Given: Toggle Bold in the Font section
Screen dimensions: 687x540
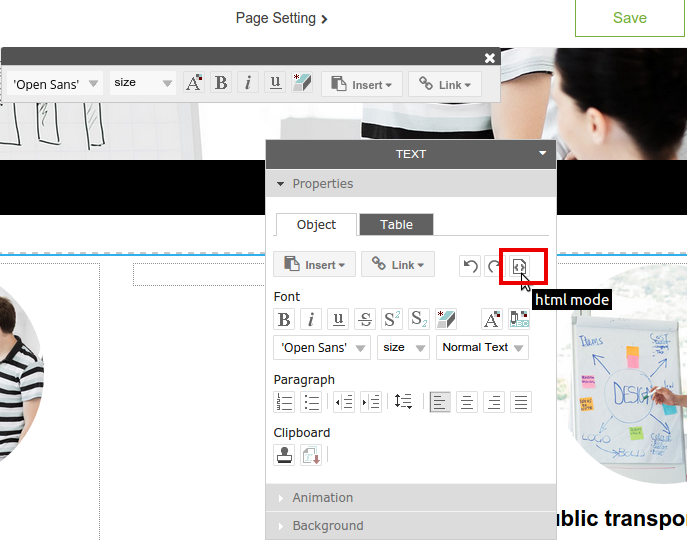Looking at the screenshot, I should (x=284, y=319).
